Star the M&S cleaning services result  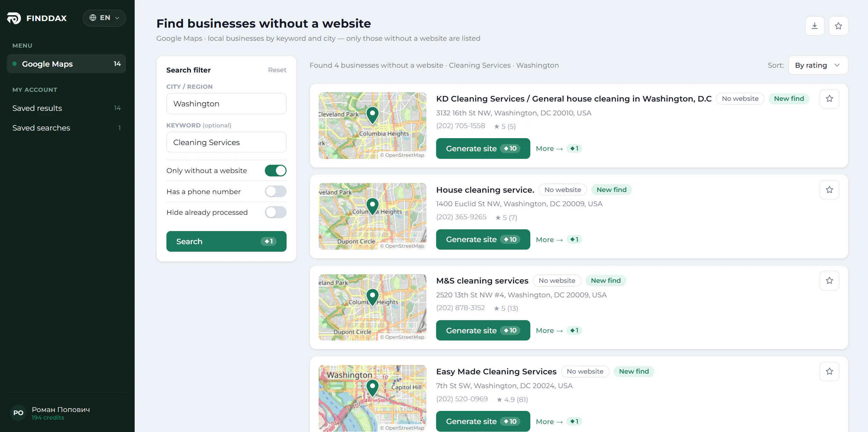[x=829, y=280]
